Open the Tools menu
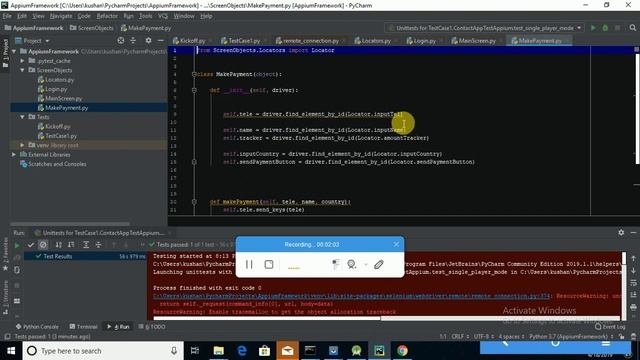The image size is (640, 360). coord(145,16)
